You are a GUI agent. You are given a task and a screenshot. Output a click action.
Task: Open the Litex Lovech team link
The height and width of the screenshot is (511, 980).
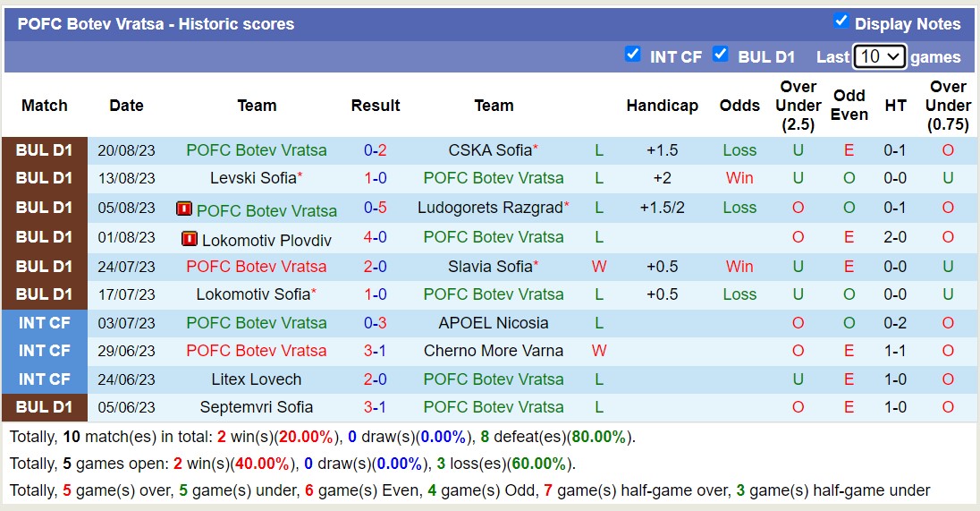[257, 379]
